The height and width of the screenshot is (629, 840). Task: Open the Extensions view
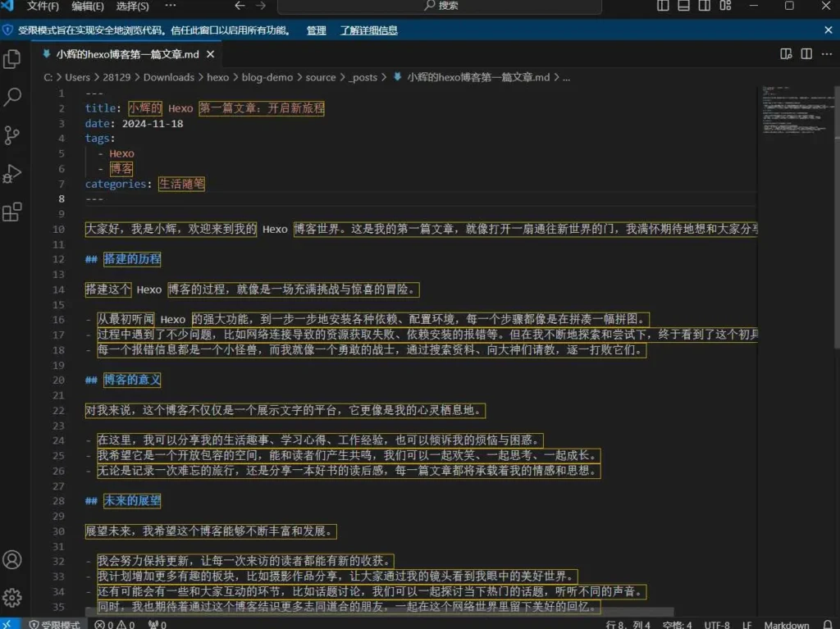coord(12,212)
